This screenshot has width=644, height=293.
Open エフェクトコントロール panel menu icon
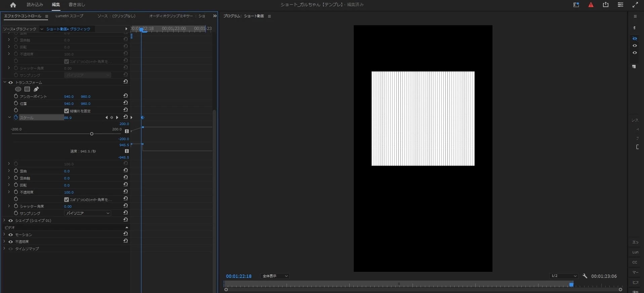tap(46, 16)
